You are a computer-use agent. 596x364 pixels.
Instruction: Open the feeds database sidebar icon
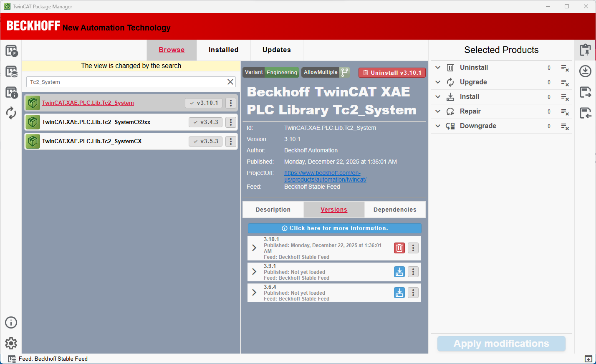(11, 71)
